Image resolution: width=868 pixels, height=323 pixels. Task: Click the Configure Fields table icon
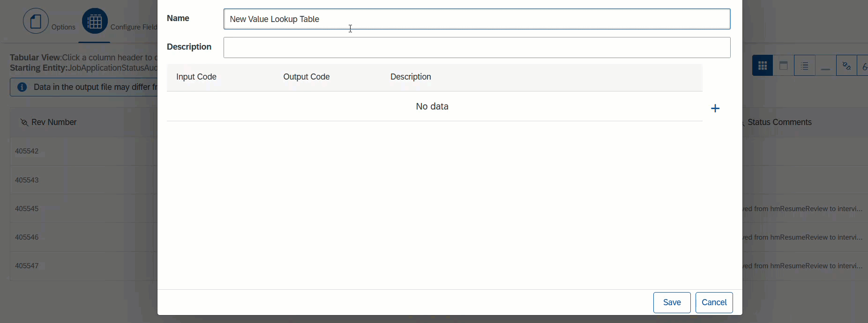point(95,21)
